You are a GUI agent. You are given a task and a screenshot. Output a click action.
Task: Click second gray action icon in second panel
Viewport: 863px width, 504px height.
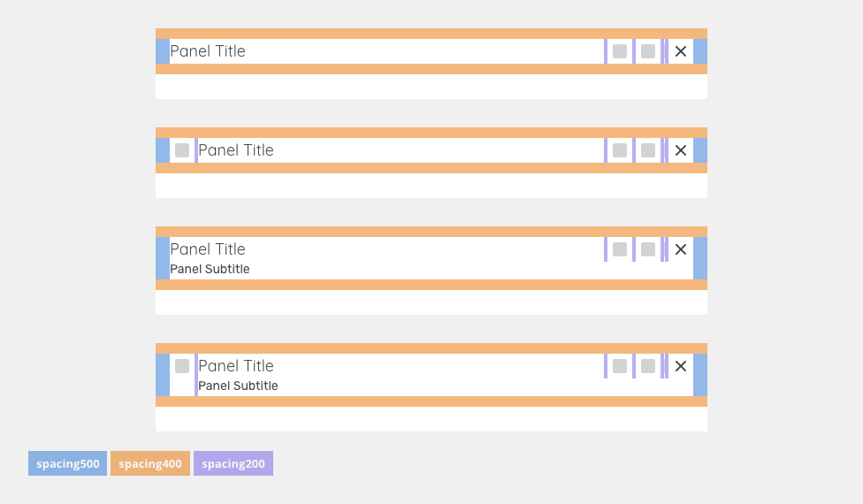648,150
